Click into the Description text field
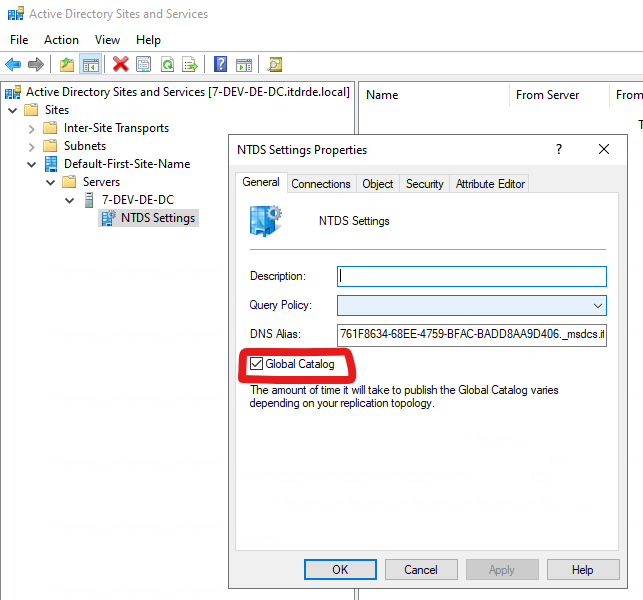 (472, 276)
